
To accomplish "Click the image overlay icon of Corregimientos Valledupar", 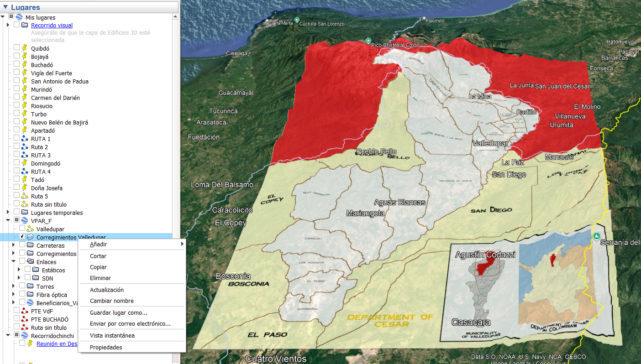I will [30, 237].
